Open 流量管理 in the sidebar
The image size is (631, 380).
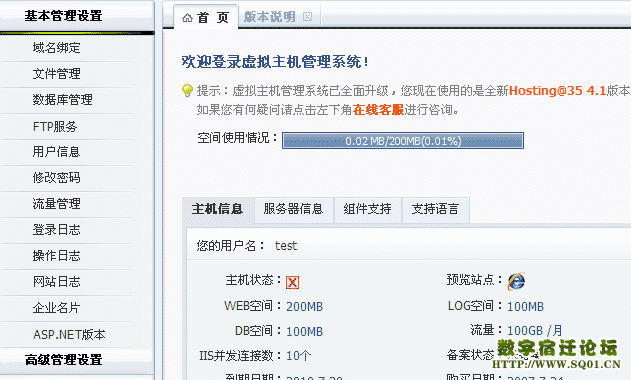(x=57, y=204)
